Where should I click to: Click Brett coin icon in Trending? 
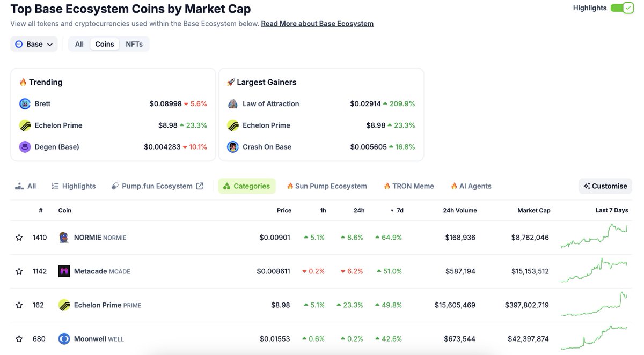click(x=25, y=103)
